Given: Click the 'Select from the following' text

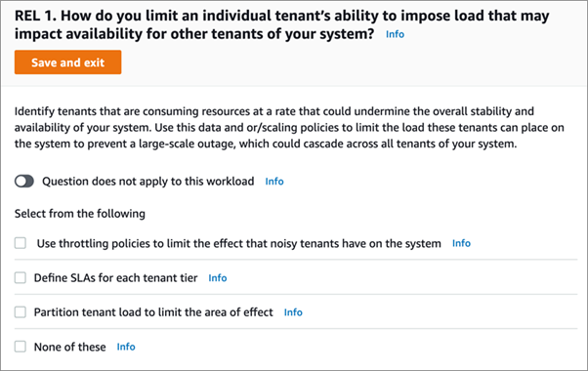Looking at the screenshot, I should 80,214.
